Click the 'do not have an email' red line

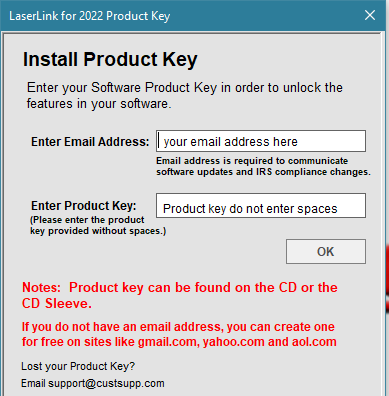tap(178, 327)
